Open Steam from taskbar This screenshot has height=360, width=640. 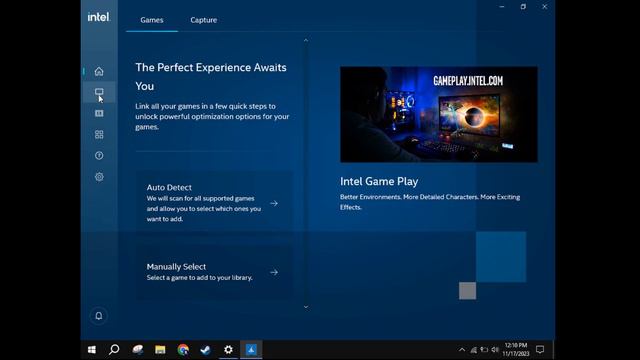pyautogui.click(x=205, y=350)
